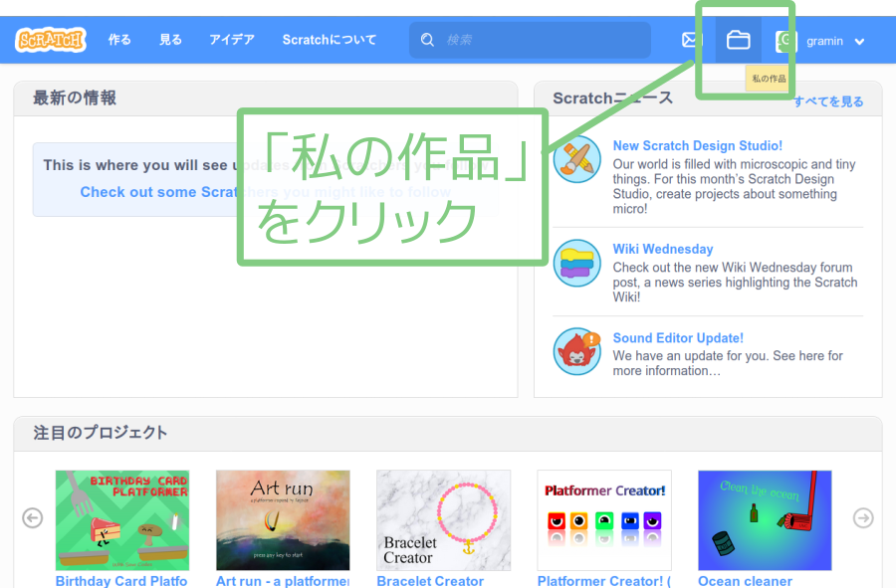Open すべてを見る news link
The width and height of the screenshot is (896, 588).
(x=828, y=101)
